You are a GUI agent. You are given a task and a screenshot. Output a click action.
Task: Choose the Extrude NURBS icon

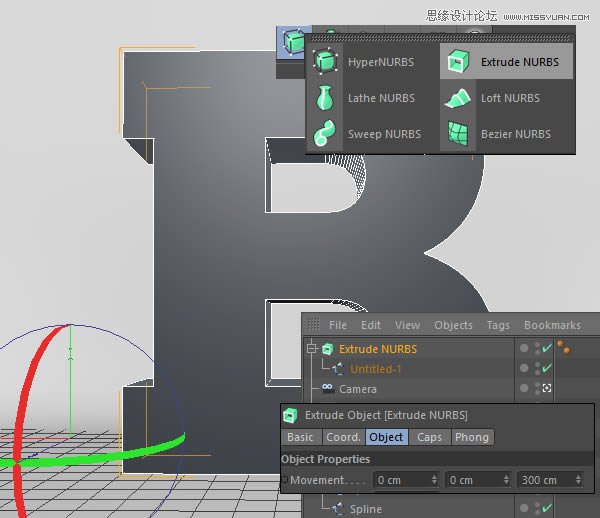(x=457, y=62)
